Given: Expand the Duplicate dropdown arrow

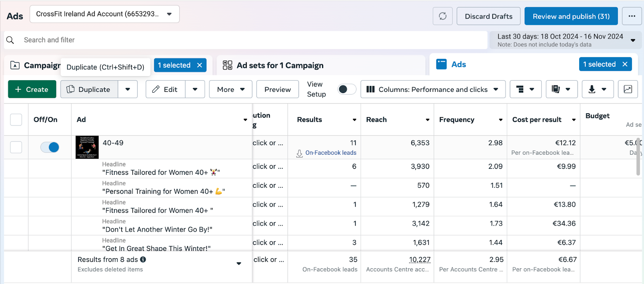Looking at the screenshot, I should pos(128,89).
